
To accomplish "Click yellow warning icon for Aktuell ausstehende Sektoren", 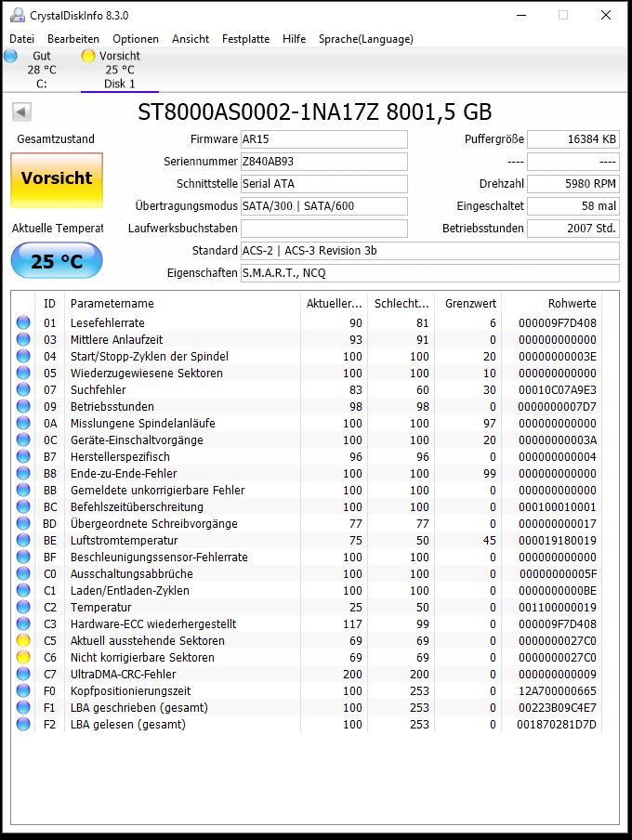I will (23, 640).
